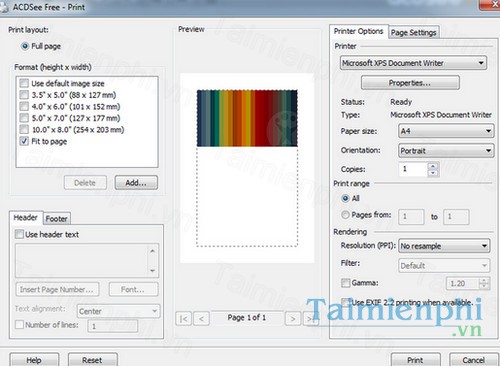Click the Help button

click(x=34, y=360)
